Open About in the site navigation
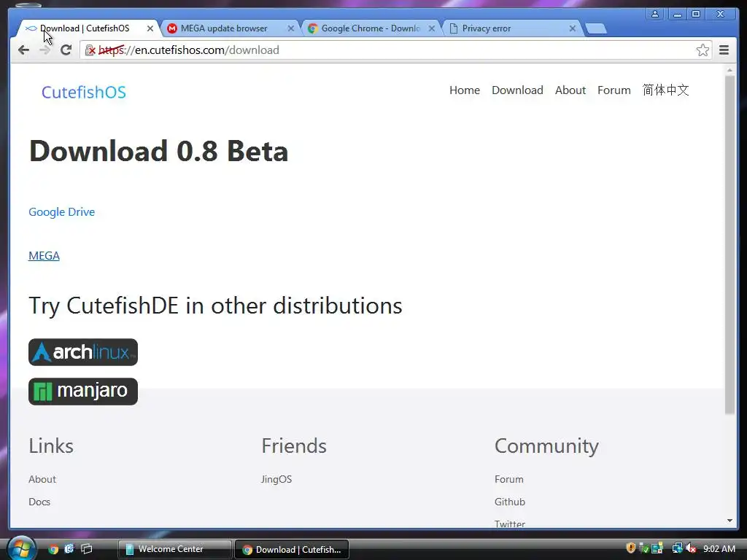The width and height of the screenshot is (747, 560). pyautogui.click(x=570, y=90)
